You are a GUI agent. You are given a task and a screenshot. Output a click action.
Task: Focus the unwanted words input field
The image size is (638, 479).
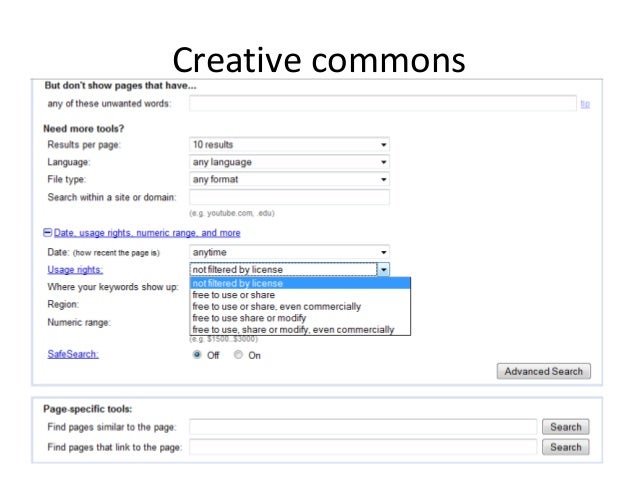383,103
